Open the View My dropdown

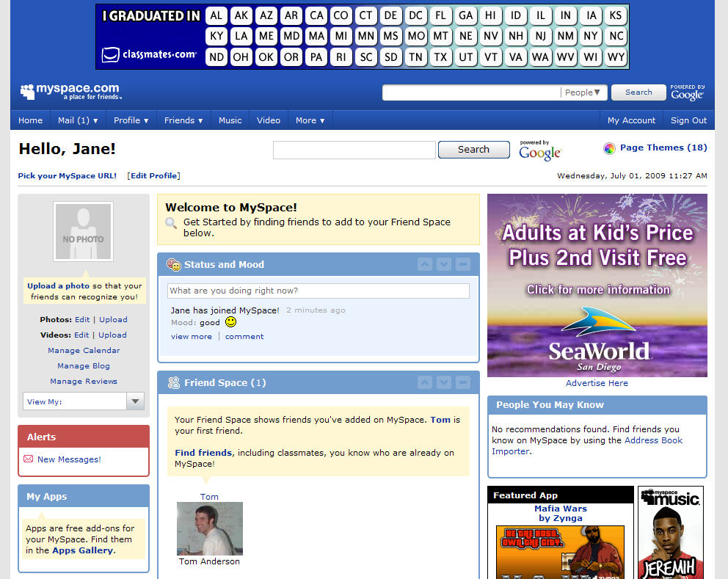coord(84,401)
